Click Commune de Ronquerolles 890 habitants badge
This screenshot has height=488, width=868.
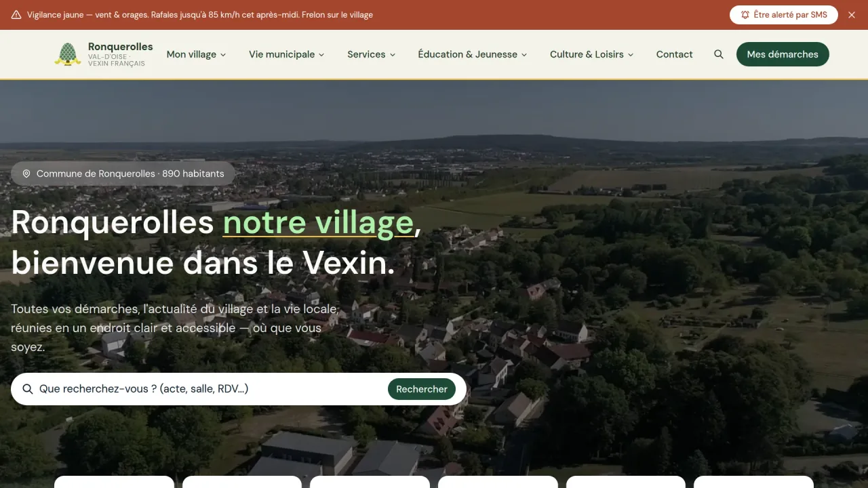[x=123, y=174]
